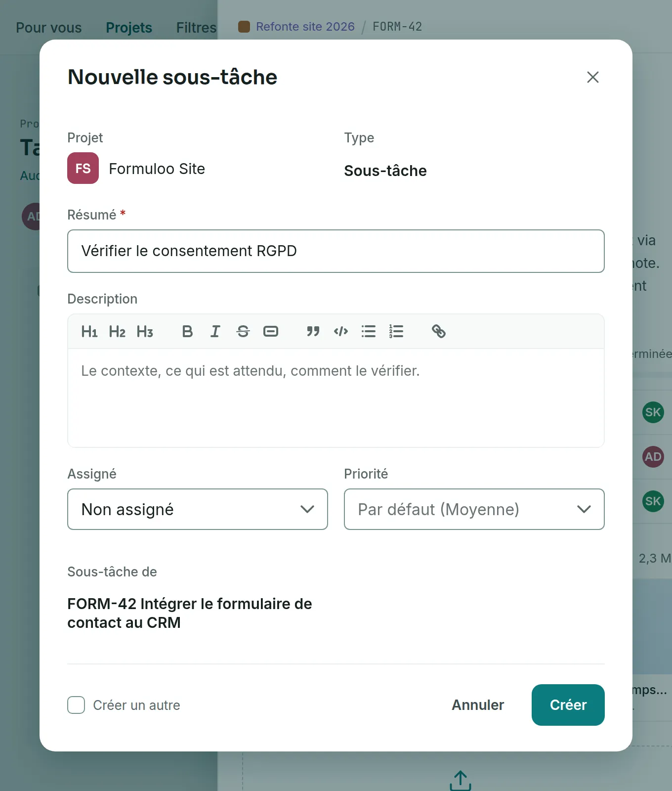Click the FORM-42 breadcrumb
The height and width of the screenshot is (791, 672).
click(x=397, y=27)
